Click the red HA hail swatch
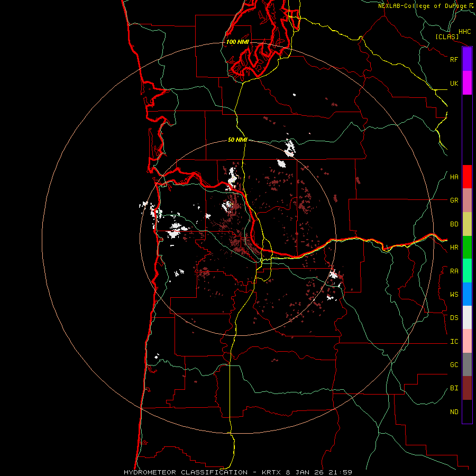 (x=467, y=177)
